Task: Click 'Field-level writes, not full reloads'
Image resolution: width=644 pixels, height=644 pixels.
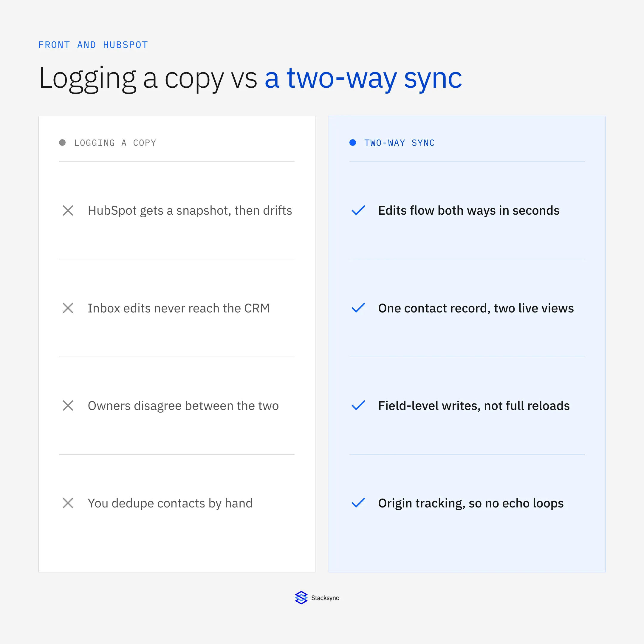Action: pos(474,406)
